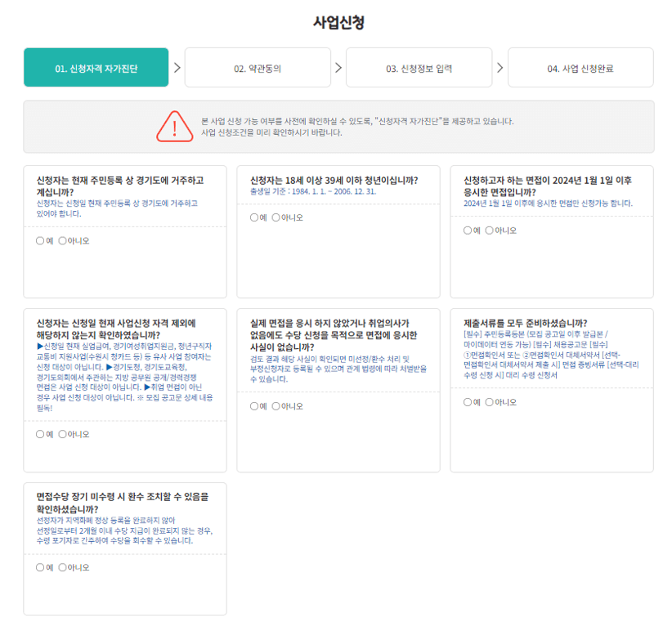Click the chevron between step 02 and 03

coord(338,67)
